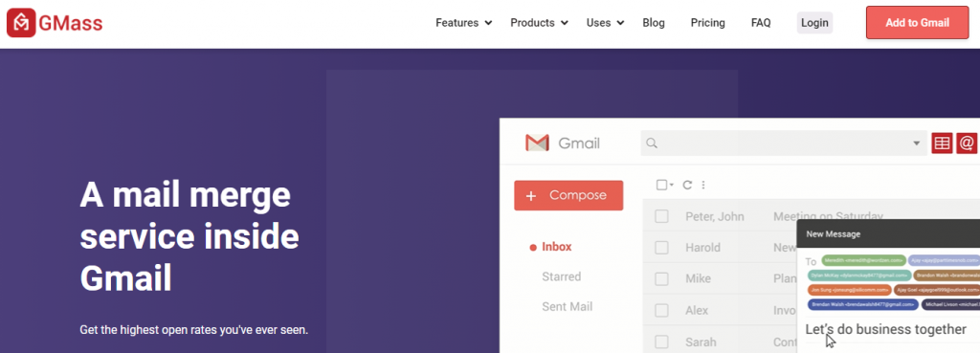This screenshot has height=353, width=980.
Task: Click the blue Brendan Walsh recipient chip
Action: pos(862,305)
